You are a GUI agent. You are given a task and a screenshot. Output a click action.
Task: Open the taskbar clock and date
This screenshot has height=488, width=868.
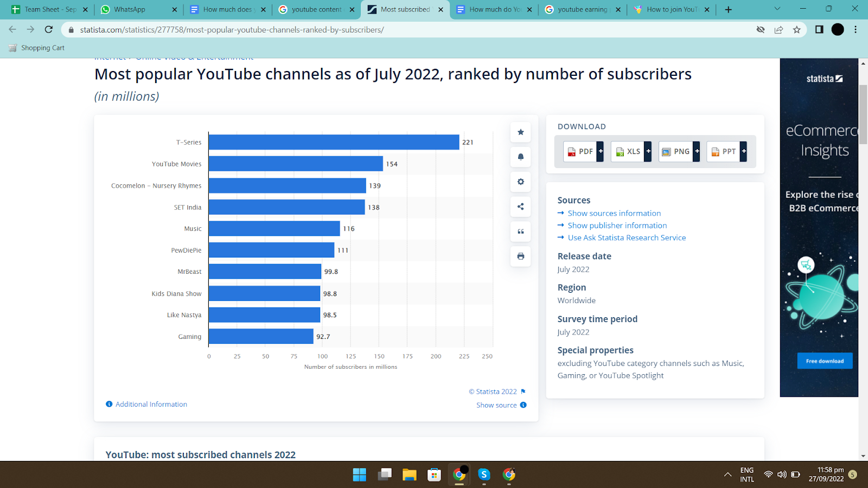pyautogui.click(x=826, y=474)
